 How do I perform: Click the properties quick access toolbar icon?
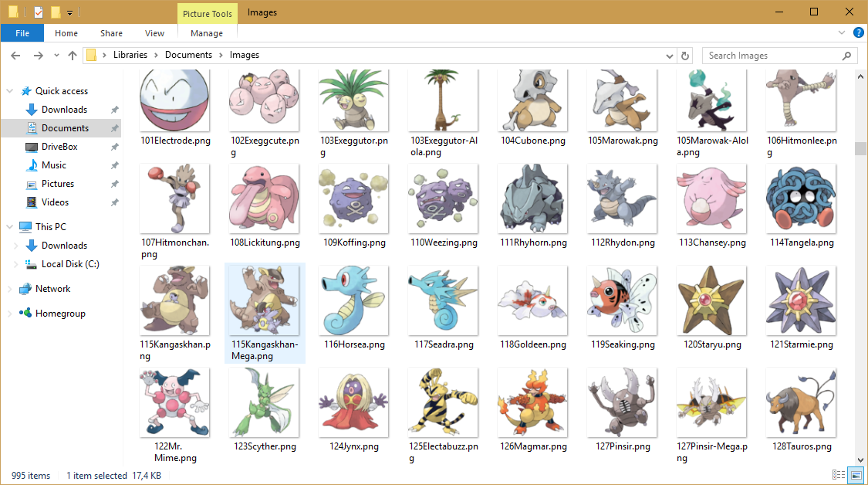pos(39,12)
